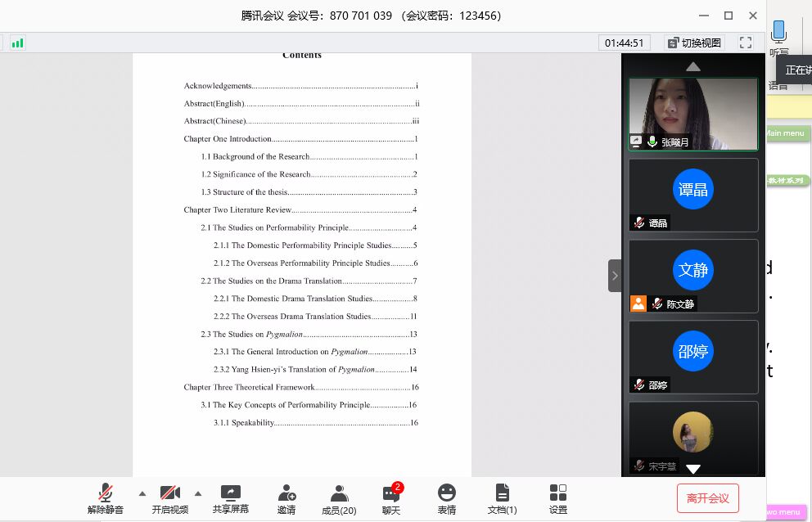The image size is (812, 522).
Task: Check the green network signal icon
Action: 17,43
